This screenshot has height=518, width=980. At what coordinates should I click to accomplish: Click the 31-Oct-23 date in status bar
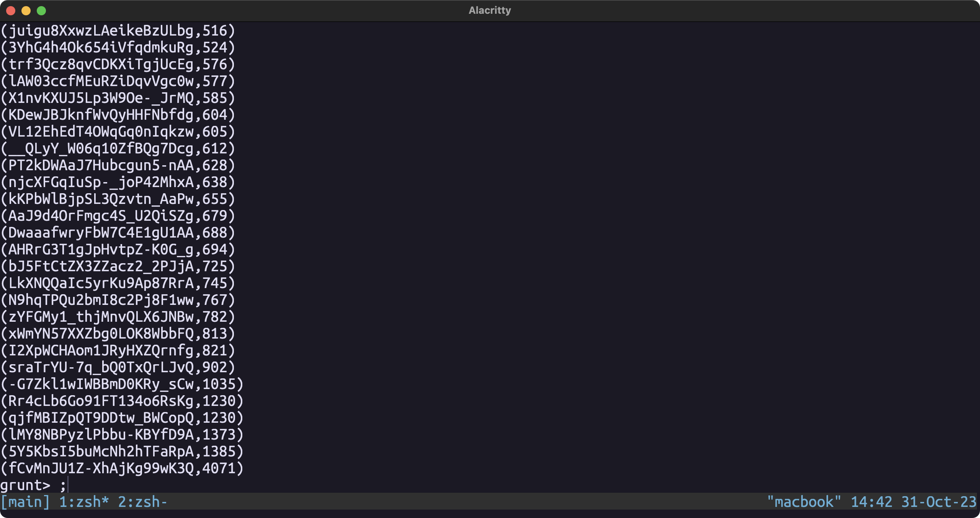click(x=939, y=502)
